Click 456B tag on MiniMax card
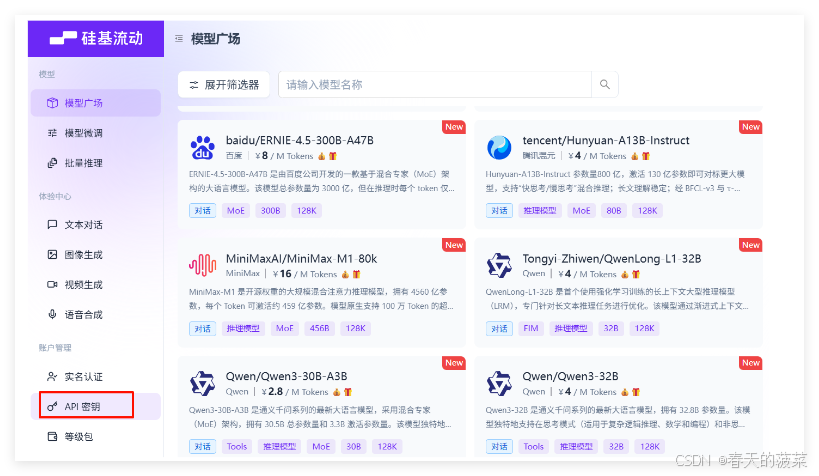819x476 pixels. [319, 328]
